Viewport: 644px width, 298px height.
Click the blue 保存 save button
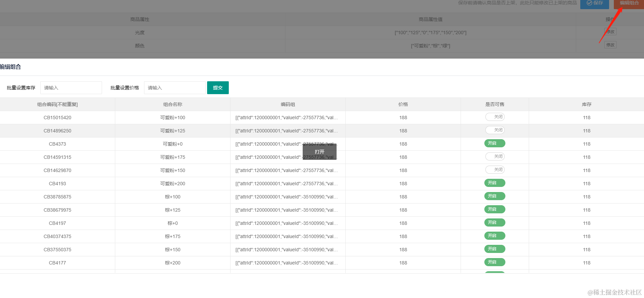tap(595, 3)
